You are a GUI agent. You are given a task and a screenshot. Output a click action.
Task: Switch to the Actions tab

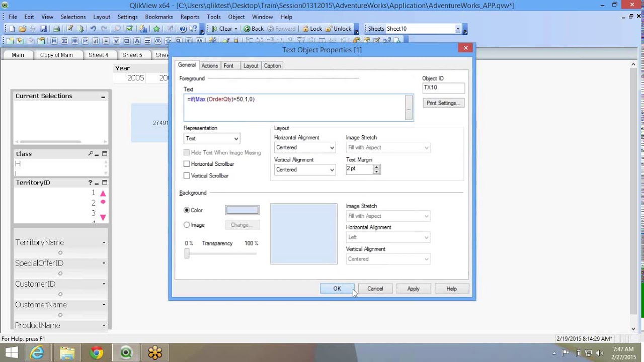(210, 66)
